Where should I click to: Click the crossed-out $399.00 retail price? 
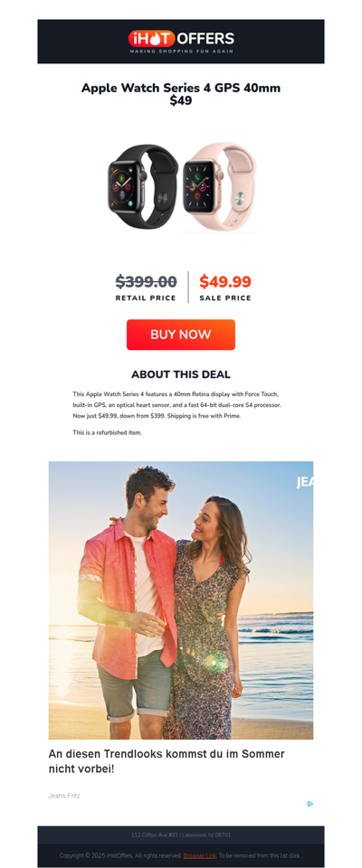pos(147,282)
